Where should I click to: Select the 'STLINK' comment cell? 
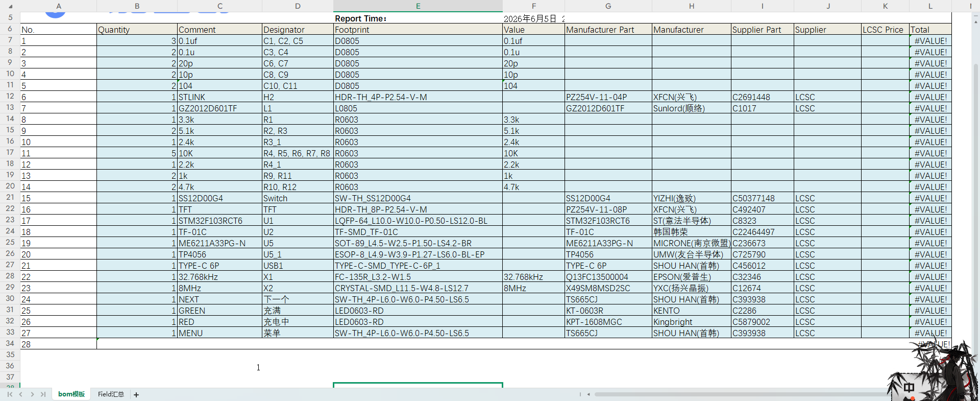[x=220, y=97]
